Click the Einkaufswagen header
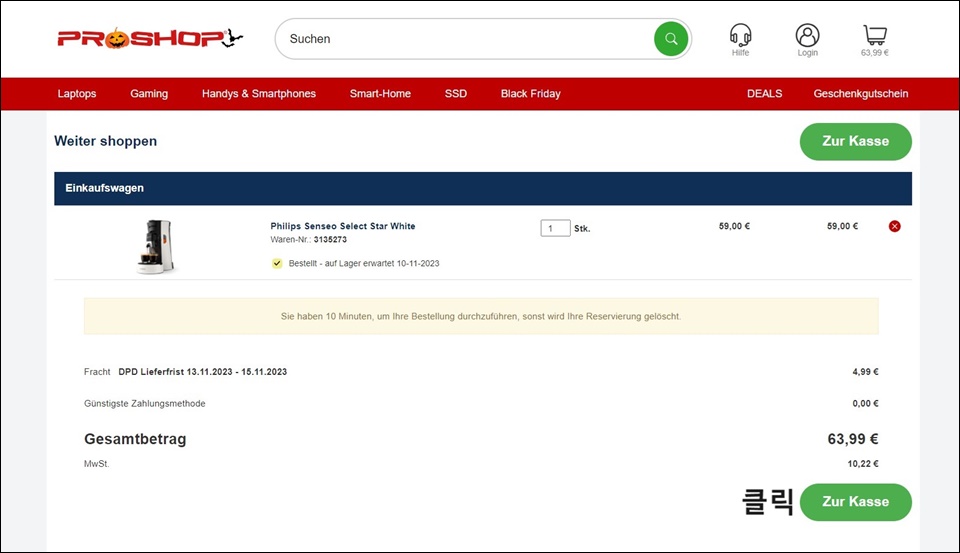 (x=482, y=189)
